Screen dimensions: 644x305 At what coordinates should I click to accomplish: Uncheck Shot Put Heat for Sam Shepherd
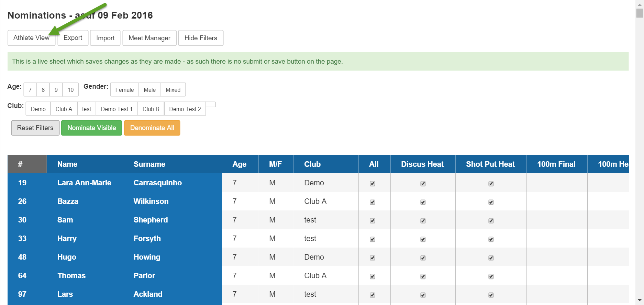pyautogui.click(x=491, y=221)
